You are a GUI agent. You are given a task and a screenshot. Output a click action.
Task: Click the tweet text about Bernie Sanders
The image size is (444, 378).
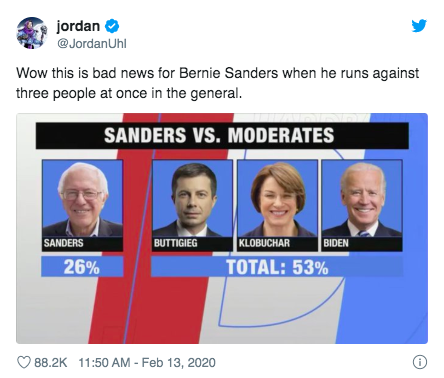tap(217, 83)
